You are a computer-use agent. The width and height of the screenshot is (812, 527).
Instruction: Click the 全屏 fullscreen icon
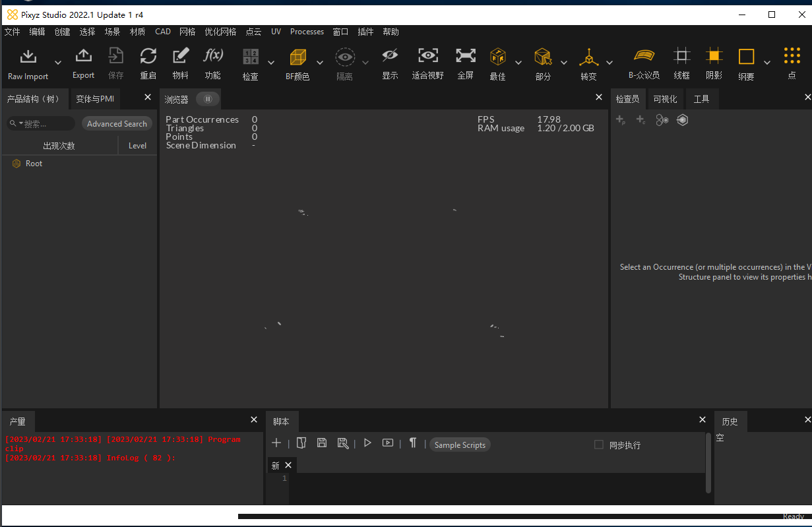pyautogui.click(x=466, y=56)
